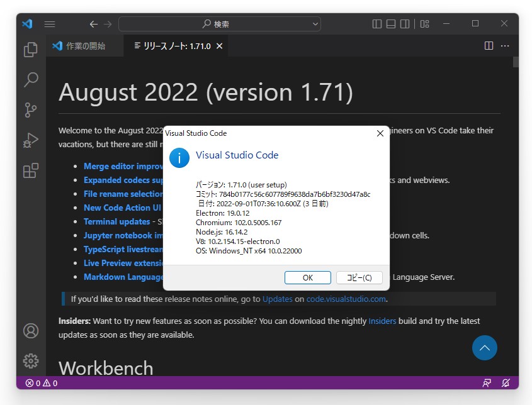
Task: Open the Accounts icon
Action: (x=30, y=330)
